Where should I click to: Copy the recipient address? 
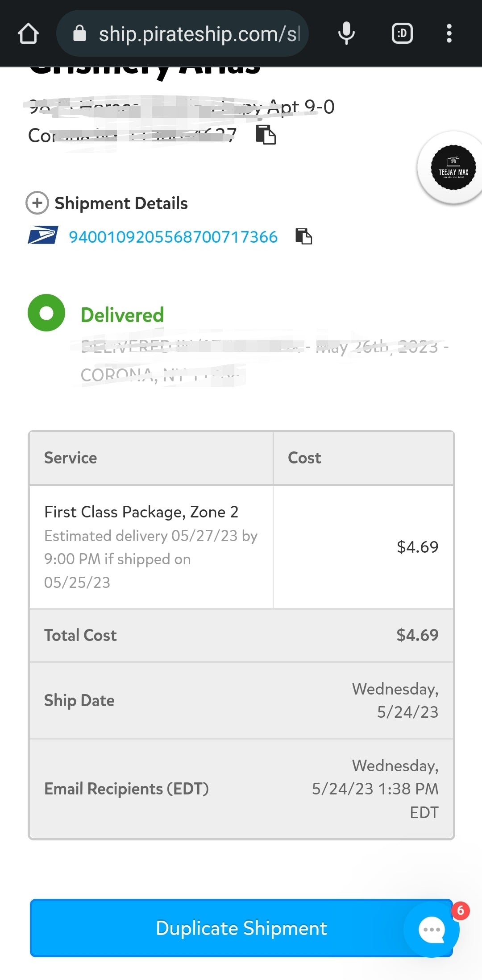pyautogui.click(x=266, y=135)
